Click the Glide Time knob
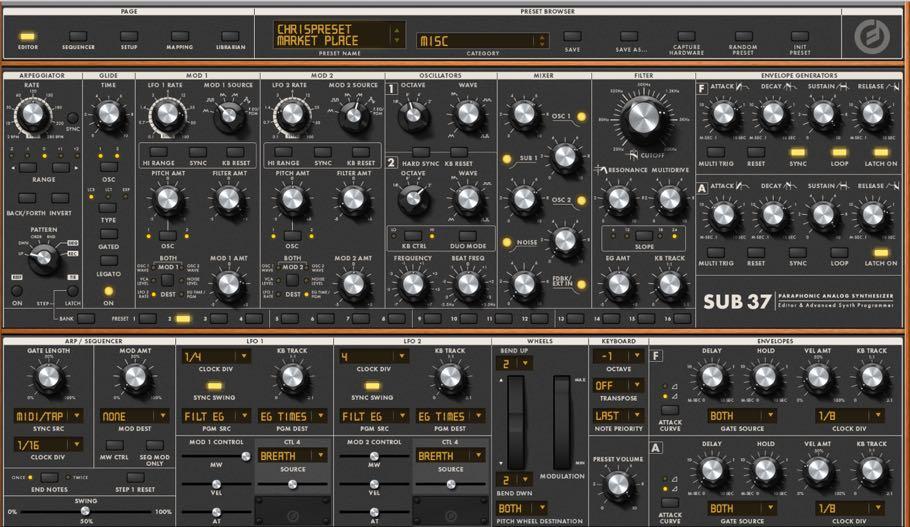Screen dimensions: 910x527 point(109,114)
